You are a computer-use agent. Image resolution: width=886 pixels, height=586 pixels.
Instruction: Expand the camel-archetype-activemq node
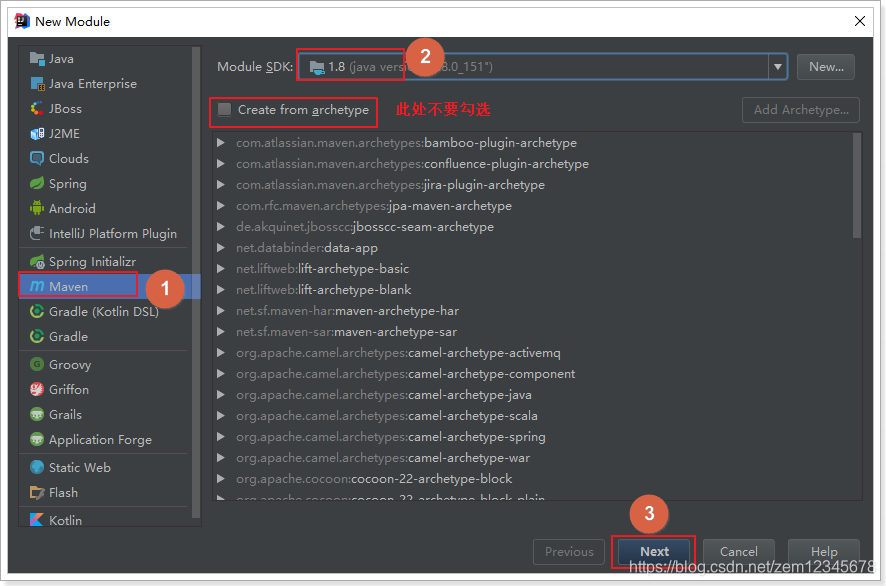point(222,353)
